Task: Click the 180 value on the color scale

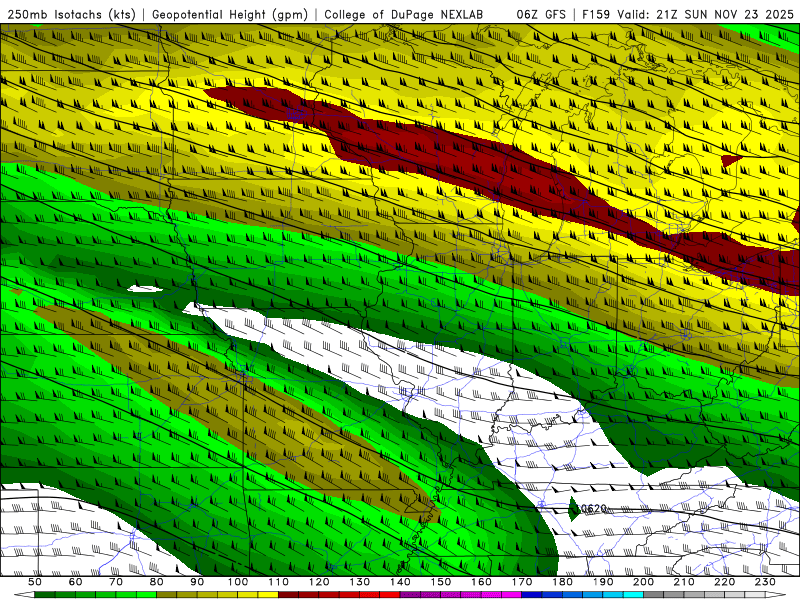Action: point(562,582)
